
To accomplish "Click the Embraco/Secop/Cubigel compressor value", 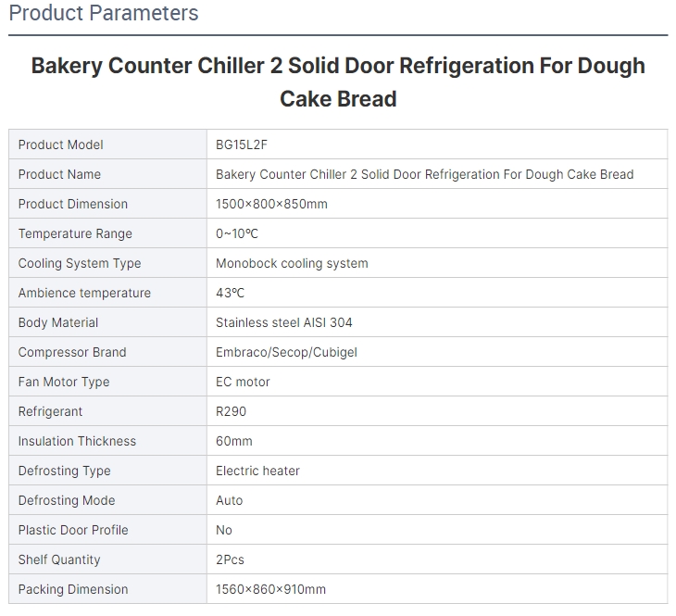I will point(286,352).
